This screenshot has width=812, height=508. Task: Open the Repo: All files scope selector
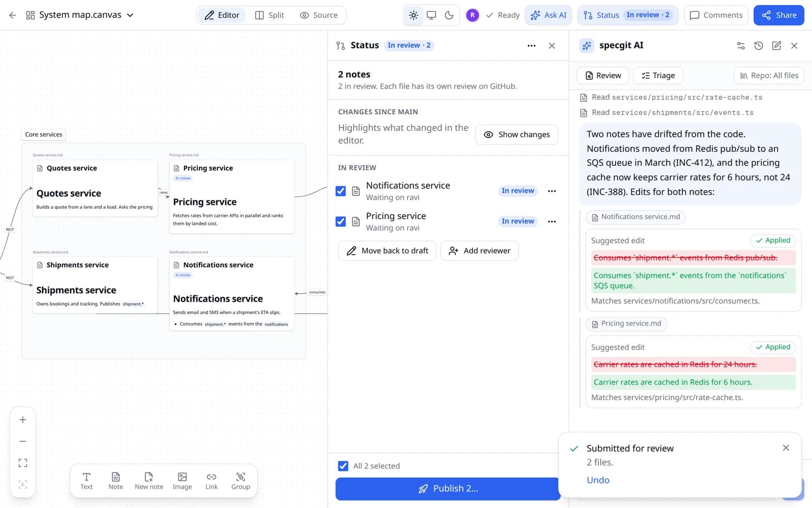pyautogui.click(x=769, y=76)
